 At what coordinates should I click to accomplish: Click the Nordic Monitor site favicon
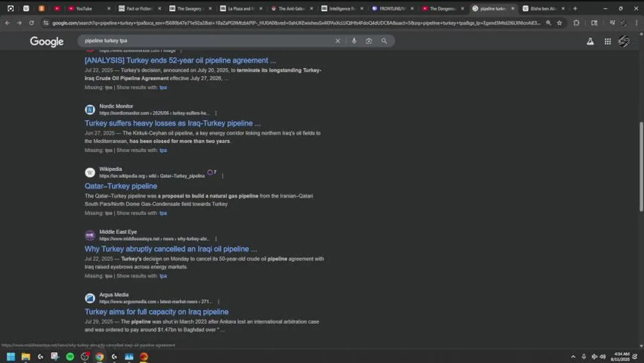pyautogui.click(x=90, y=109)
